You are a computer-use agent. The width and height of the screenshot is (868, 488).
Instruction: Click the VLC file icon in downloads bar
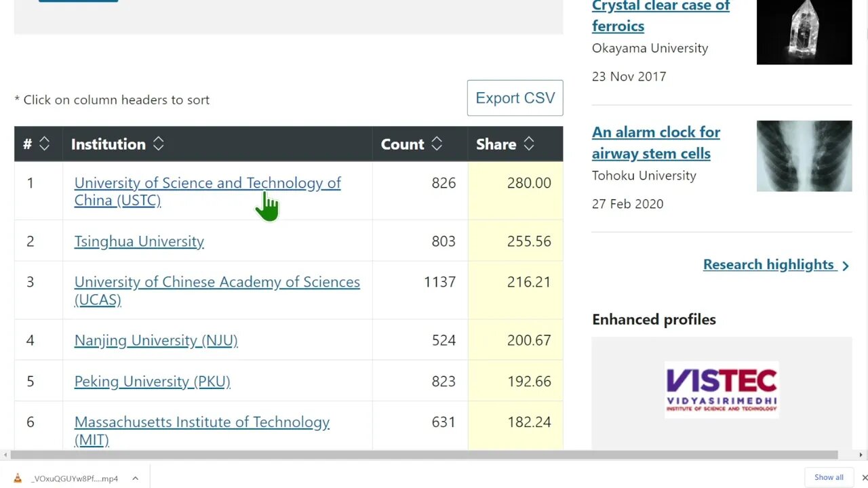tap(18, 478)
